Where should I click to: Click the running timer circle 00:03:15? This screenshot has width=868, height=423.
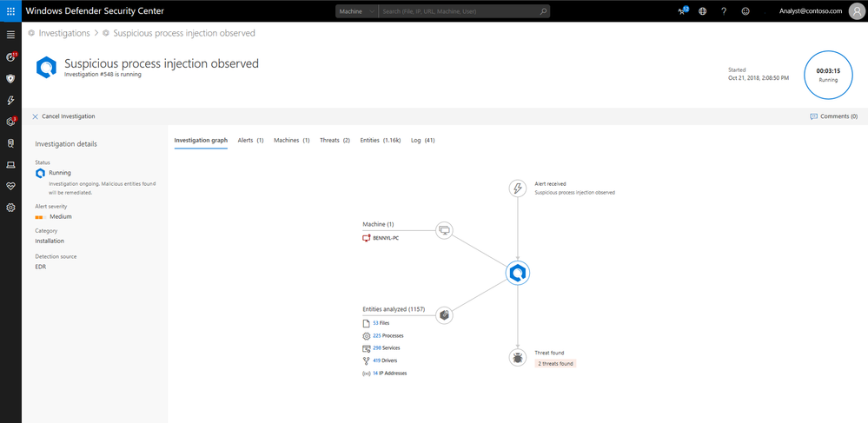(828, 75)
